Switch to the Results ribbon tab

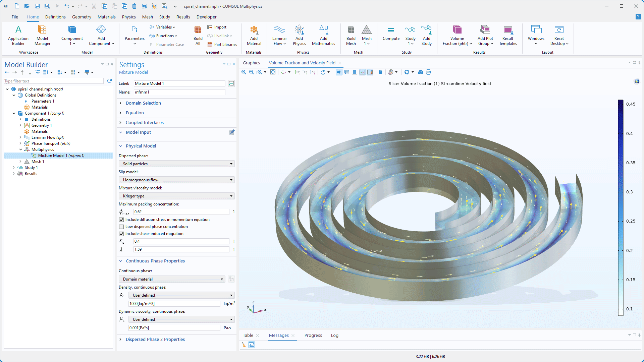[x=183, y=17]
